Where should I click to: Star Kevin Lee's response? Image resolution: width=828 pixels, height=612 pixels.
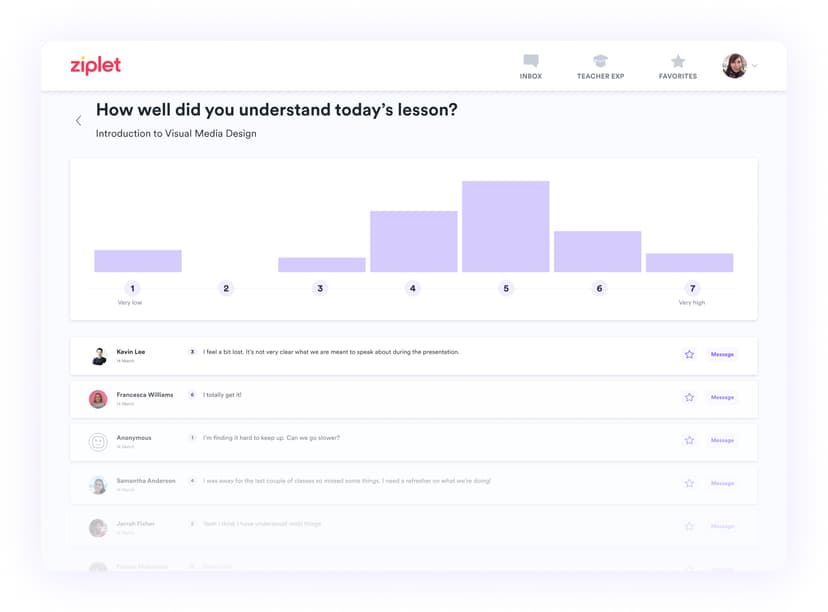(689, 355)
